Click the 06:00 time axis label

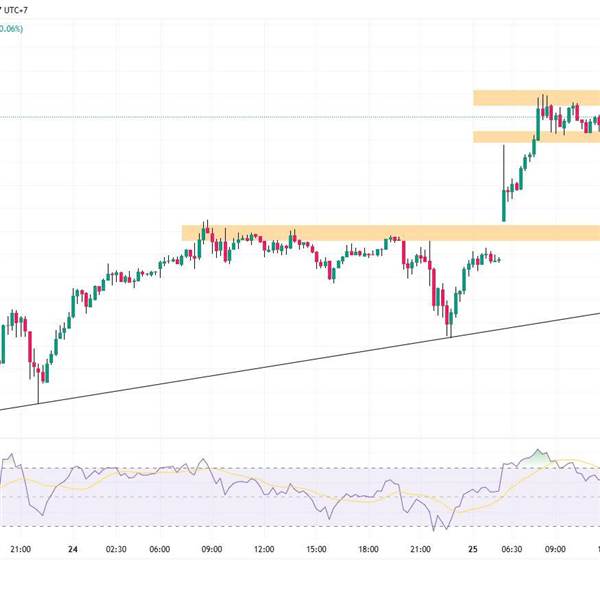160,549
